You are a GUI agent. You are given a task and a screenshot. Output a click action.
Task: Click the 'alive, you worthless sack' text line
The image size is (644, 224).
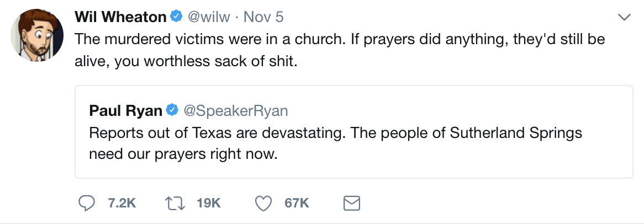pyautogui.click(x=186, y=61)
